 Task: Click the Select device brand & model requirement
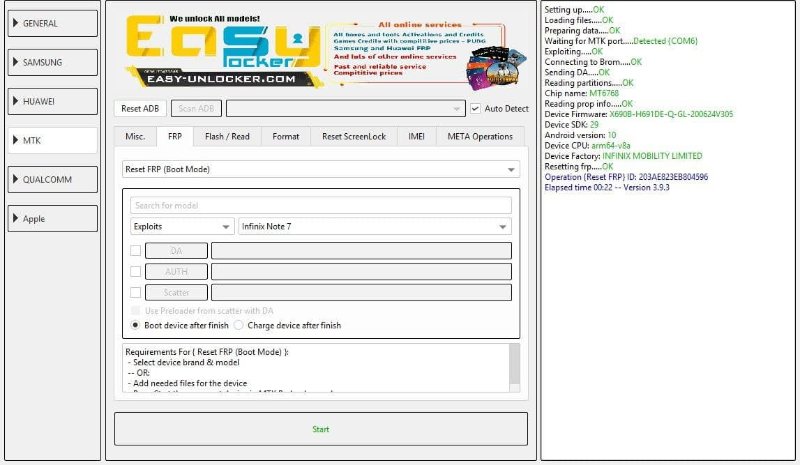click(x=184, y=362)
